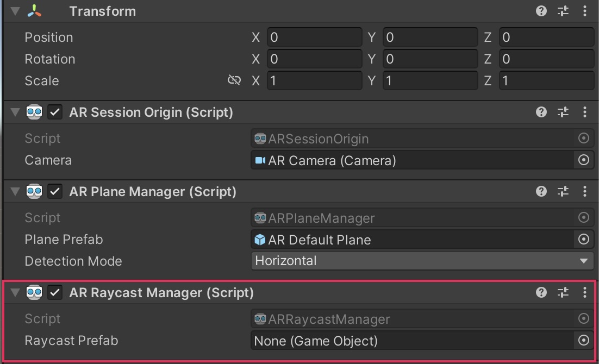Open object picker for Camera field
This screenshot has width=599, height=364.
point(584,160)
